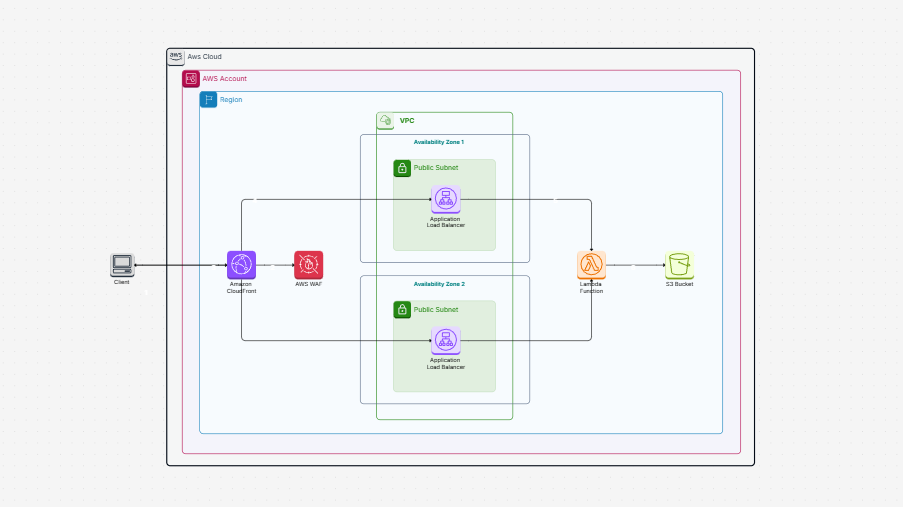Image resolution: width=903 pixels, height=507 pixels.
Task: Click the VPC cloud icon
Action: 385,121
